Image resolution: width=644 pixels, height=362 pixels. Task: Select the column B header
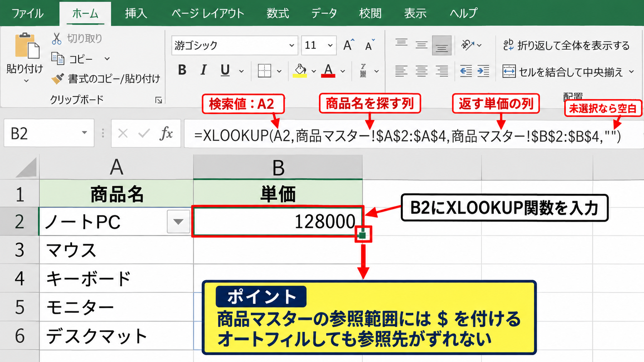point(278,167)
